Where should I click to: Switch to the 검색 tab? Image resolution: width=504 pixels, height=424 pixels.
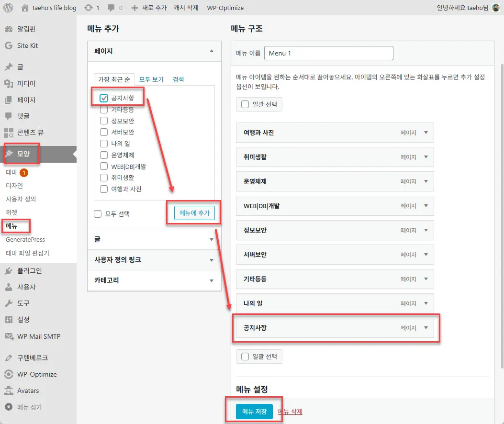(178, 79)
